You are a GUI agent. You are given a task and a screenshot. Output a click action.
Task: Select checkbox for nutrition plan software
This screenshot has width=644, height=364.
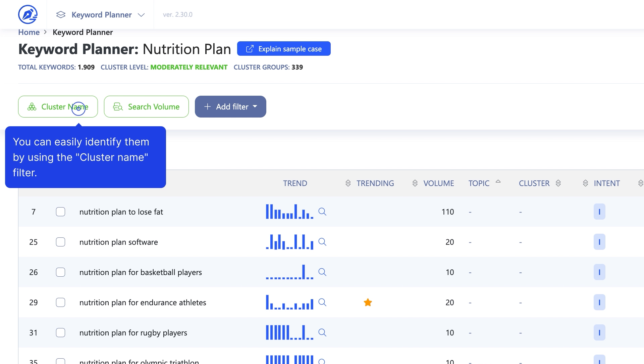[x=60, y=242]
